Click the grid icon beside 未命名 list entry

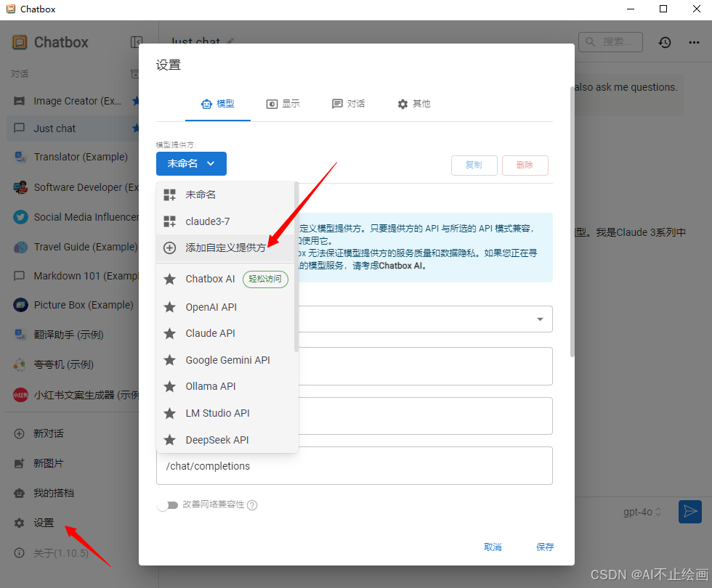[170, 195]
